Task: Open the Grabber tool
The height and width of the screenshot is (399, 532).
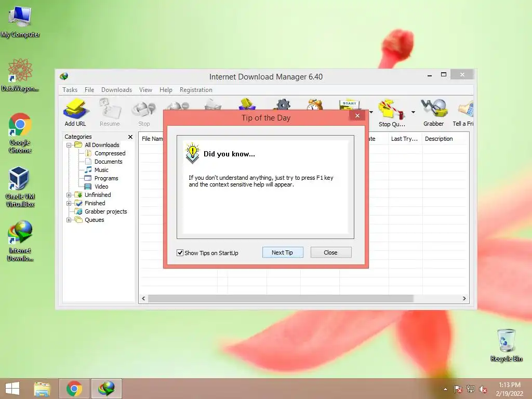Action: coord(433,113)
